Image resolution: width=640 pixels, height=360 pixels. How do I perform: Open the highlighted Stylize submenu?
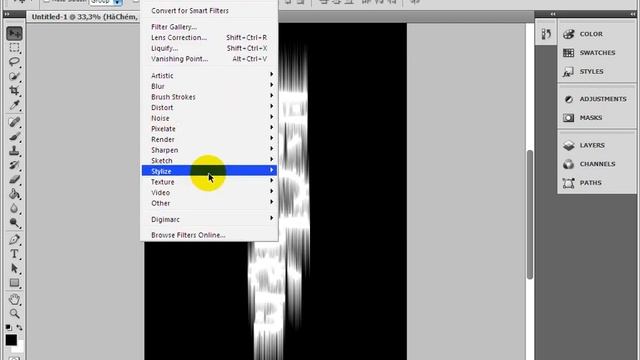[x=209, y=171]
